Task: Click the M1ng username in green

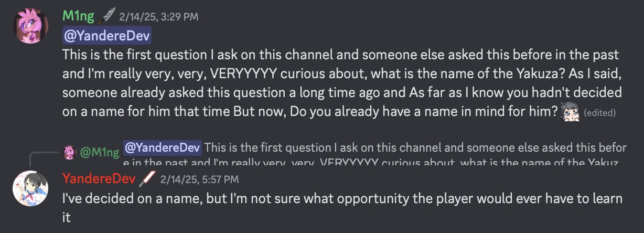Action: (x=78, y=16)
